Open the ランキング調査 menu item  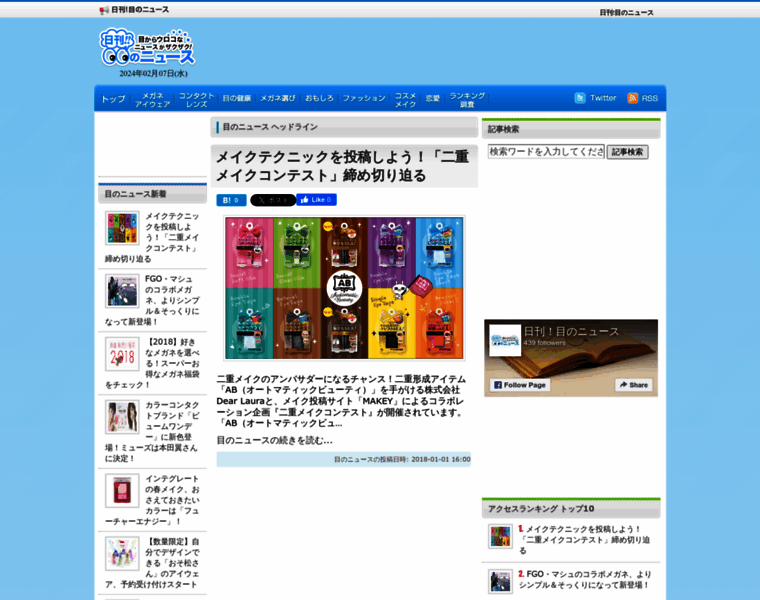coord(467,100)
